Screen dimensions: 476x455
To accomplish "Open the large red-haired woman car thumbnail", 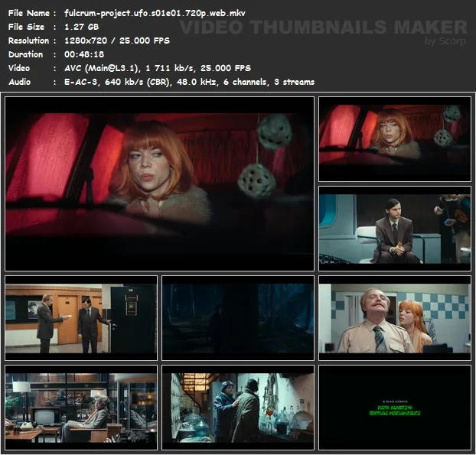I will tap(159, 184).
